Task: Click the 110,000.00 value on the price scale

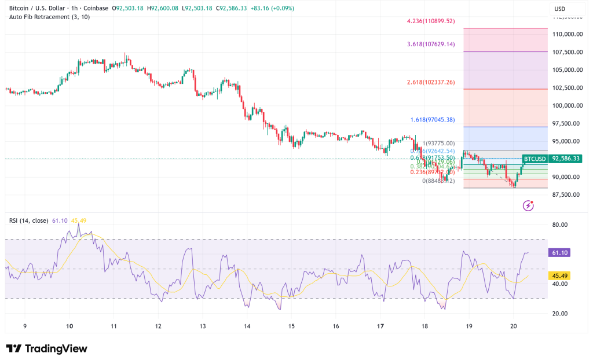Action: [568, 34]
